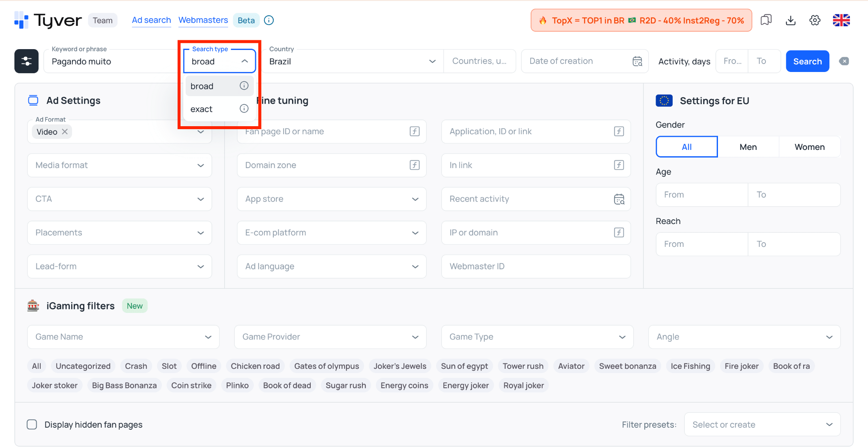This screenshot has height=448, width=868.
Task: Select Men gender option
Action: coord(748,147)
